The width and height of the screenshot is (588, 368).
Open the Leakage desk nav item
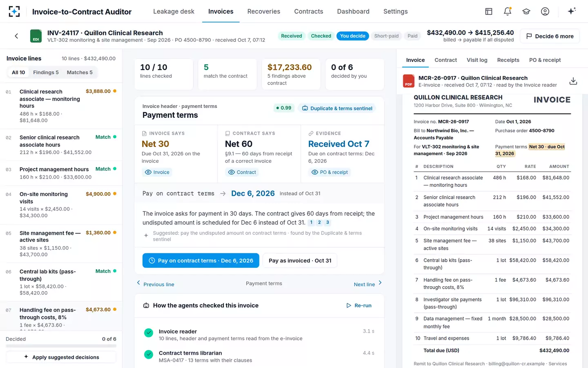click(174, 11)
